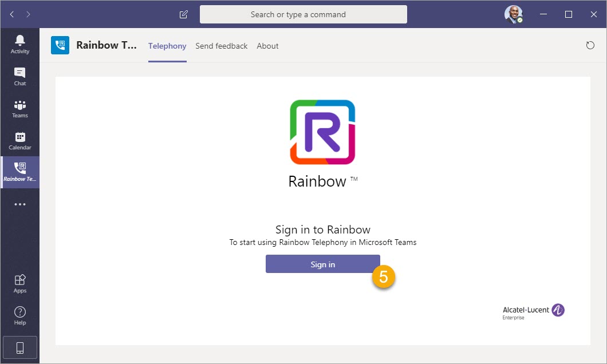
Task: Open the user profile avatar
Action: click(513, 14)
